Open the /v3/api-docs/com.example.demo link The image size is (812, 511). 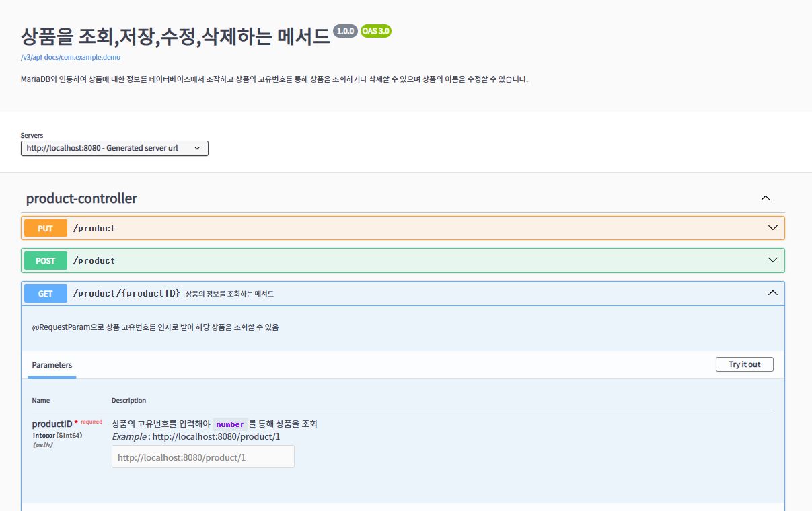pyautogui.click(x=71, y=58)
